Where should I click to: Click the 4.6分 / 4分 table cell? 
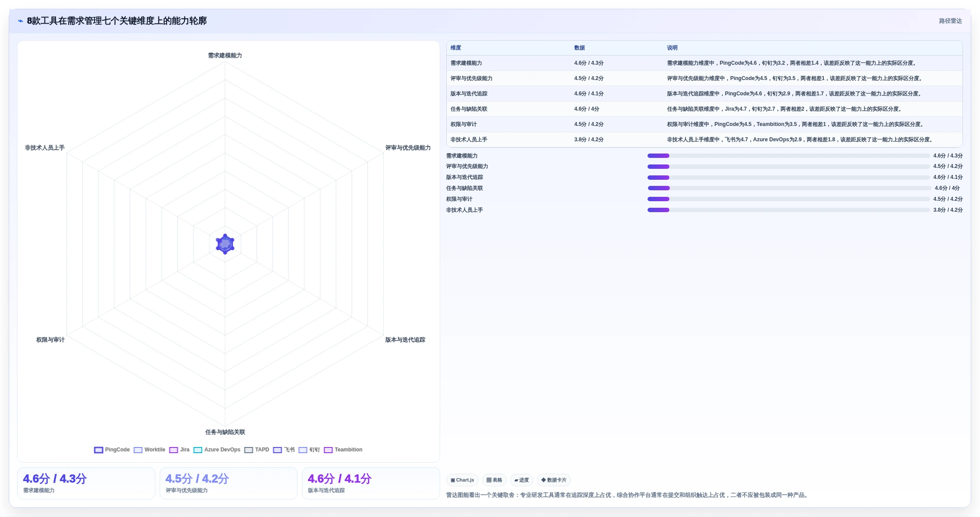(x=587, y=109)
